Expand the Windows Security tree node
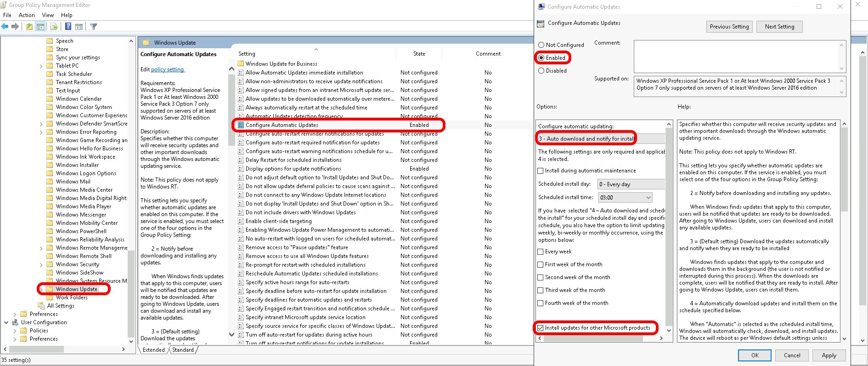This screenshot has width=868, height=366. 41,265
